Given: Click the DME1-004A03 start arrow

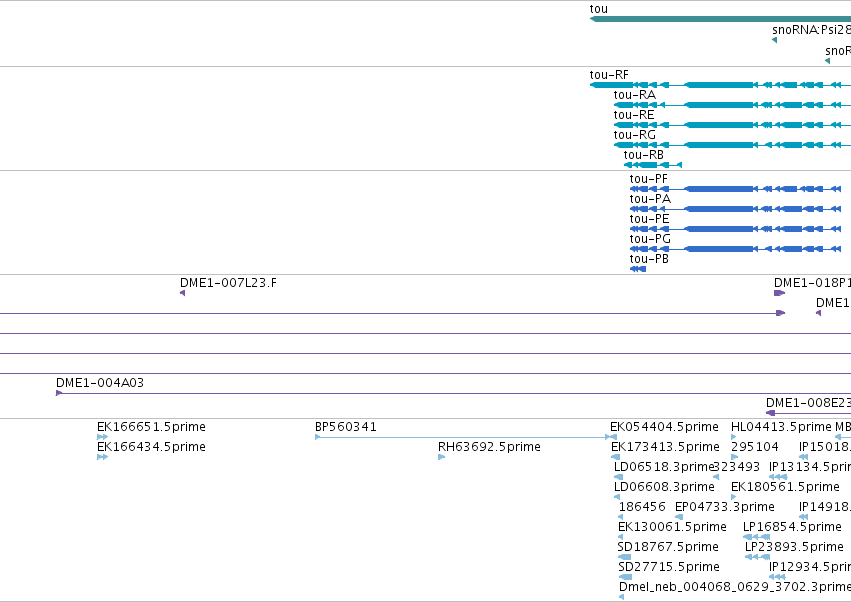Looking at the screenshot, I should (x=59, y=393).
